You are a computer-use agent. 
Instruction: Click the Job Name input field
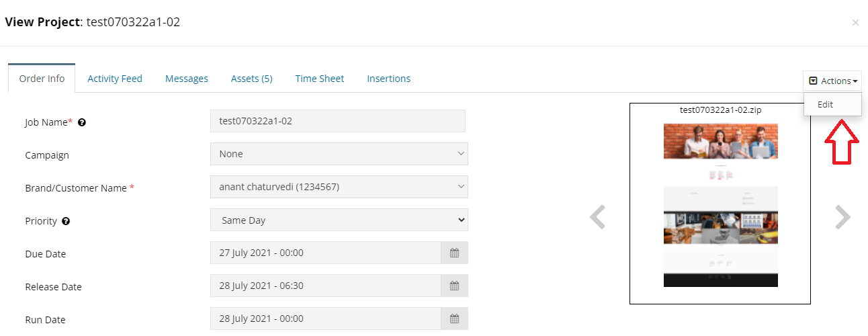pyautogui.click(x=338, y=121)
